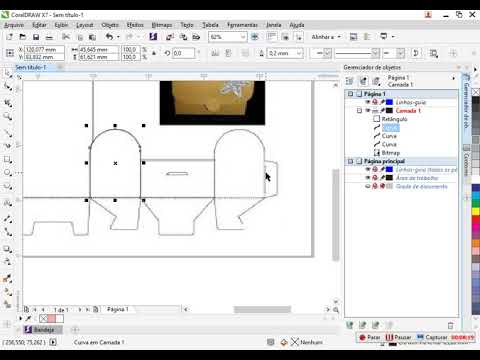The width and height of the screenshot is (480, 360).
Task: Open the Ajuda menu
Action: (x=297, y=25)
